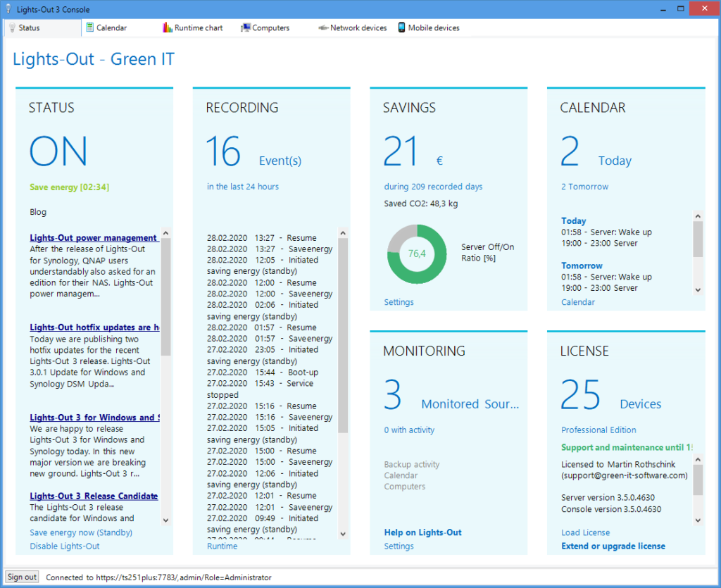Click the Network devices plug icon

pos(323,28)
